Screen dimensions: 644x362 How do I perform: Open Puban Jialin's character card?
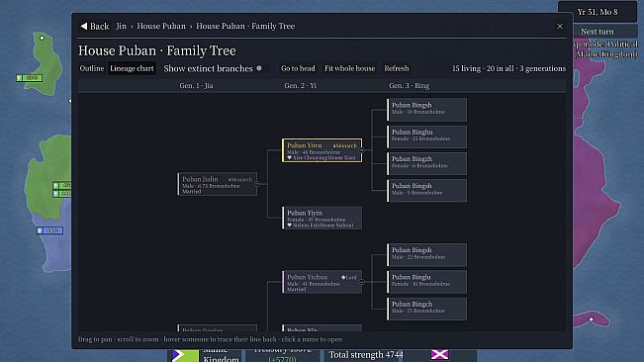218,184
